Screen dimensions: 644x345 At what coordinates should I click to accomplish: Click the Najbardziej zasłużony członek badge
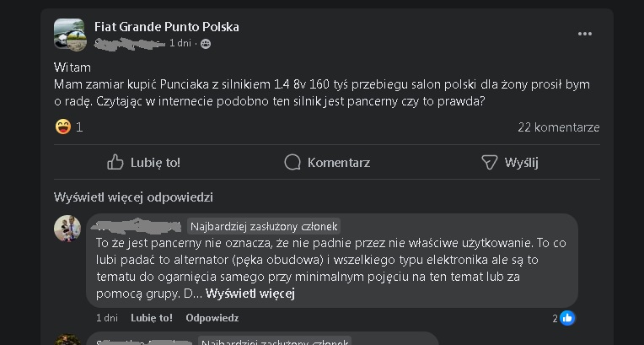click(x=264, y=226)
